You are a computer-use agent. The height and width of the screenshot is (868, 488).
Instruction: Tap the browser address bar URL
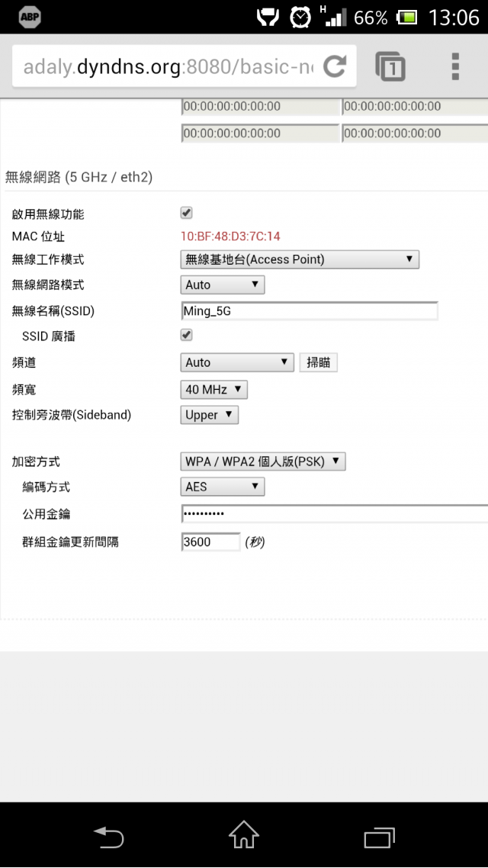point(168,66)
